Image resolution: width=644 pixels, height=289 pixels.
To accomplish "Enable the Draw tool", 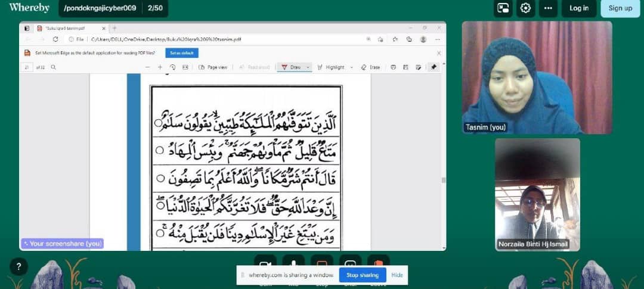I will pyautogui.click(x=291, y=67).
